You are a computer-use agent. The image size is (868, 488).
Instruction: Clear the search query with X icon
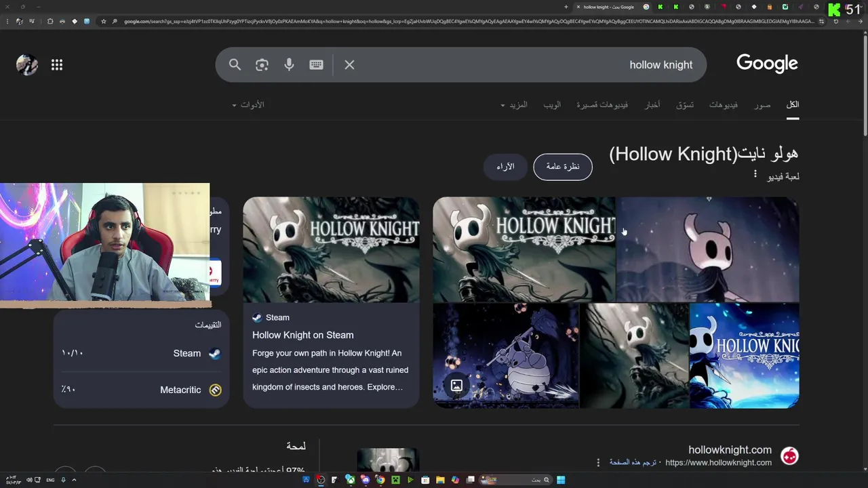point(349,64)
